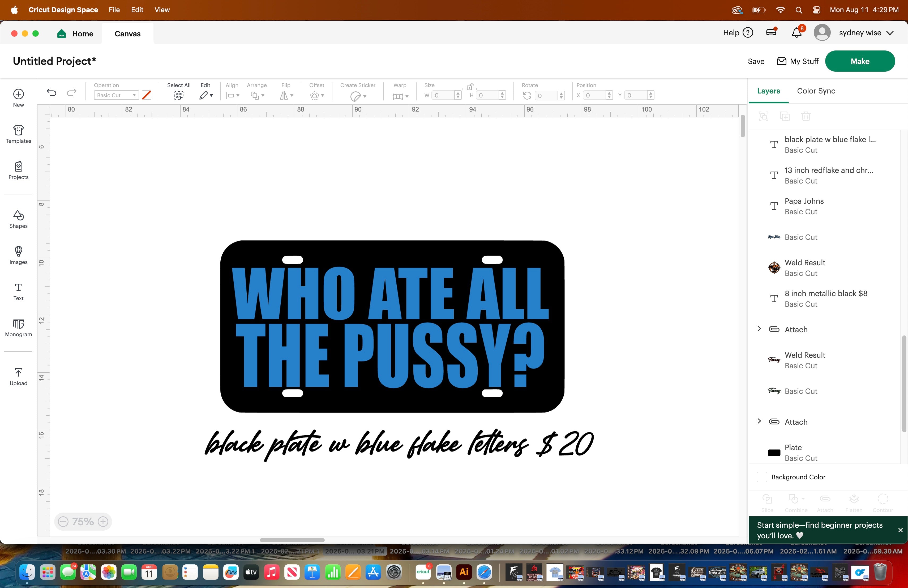Open the Operation Basic Cut dropdown
908x588 pixels.
coord(116,95)
